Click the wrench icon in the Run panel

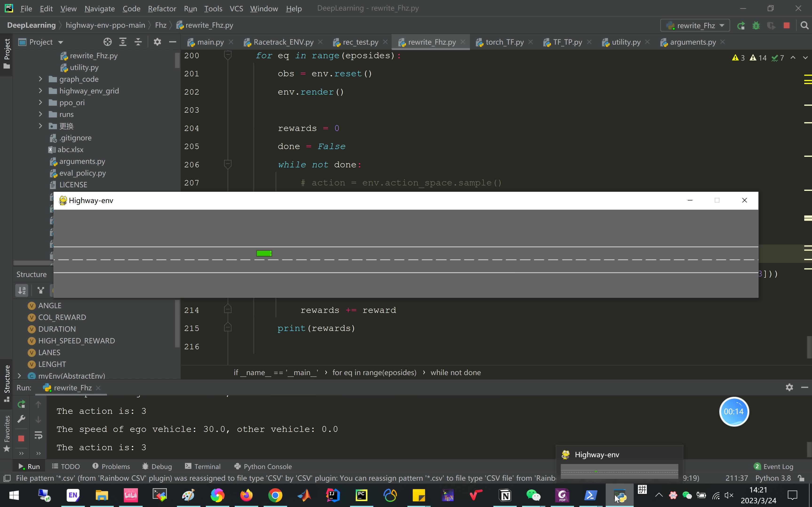click(x=21, y=419)
